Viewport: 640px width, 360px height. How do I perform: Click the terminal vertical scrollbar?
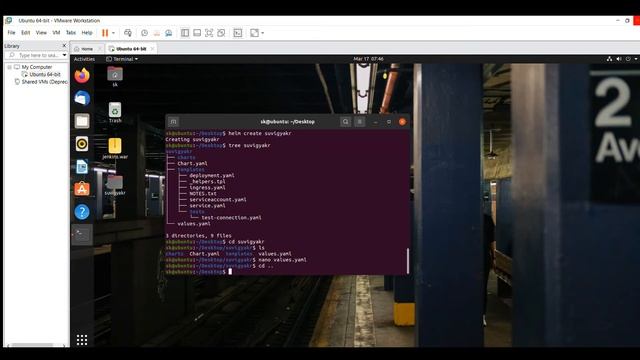click(407, 260)
